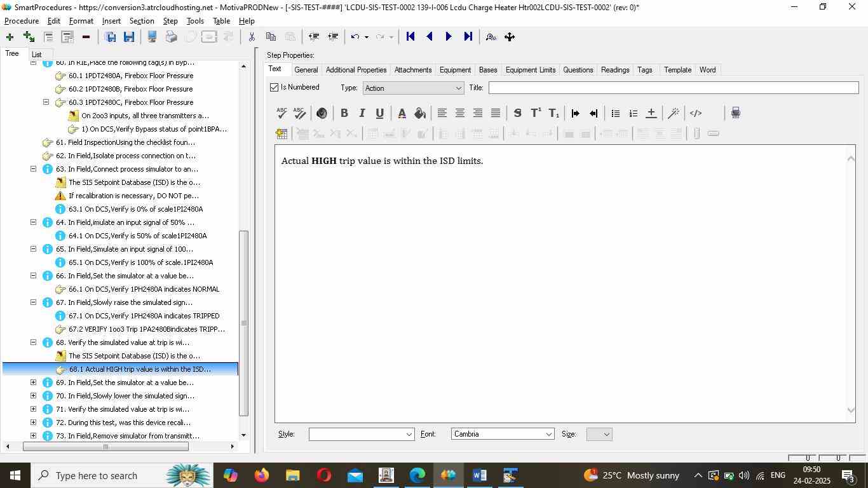
Task: Toggle the Is Numbered checkbox
Action: pyautogui.click(x=275, y=88)
